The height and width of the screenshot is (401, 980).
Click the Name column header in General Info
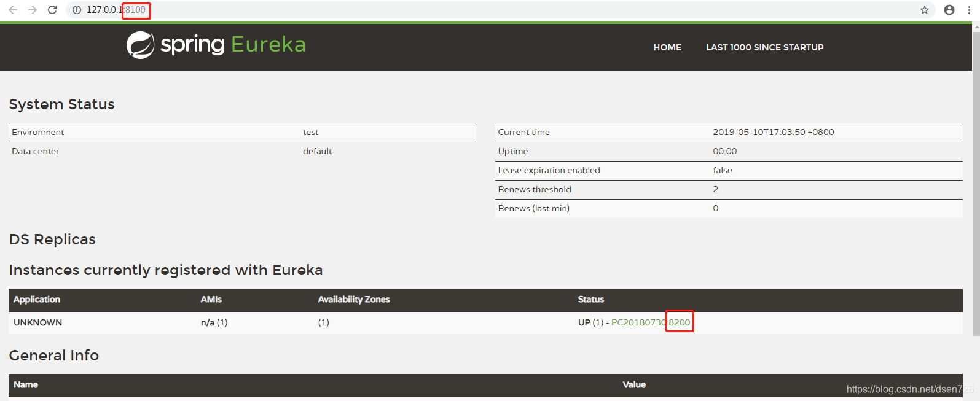click(26, 384)
